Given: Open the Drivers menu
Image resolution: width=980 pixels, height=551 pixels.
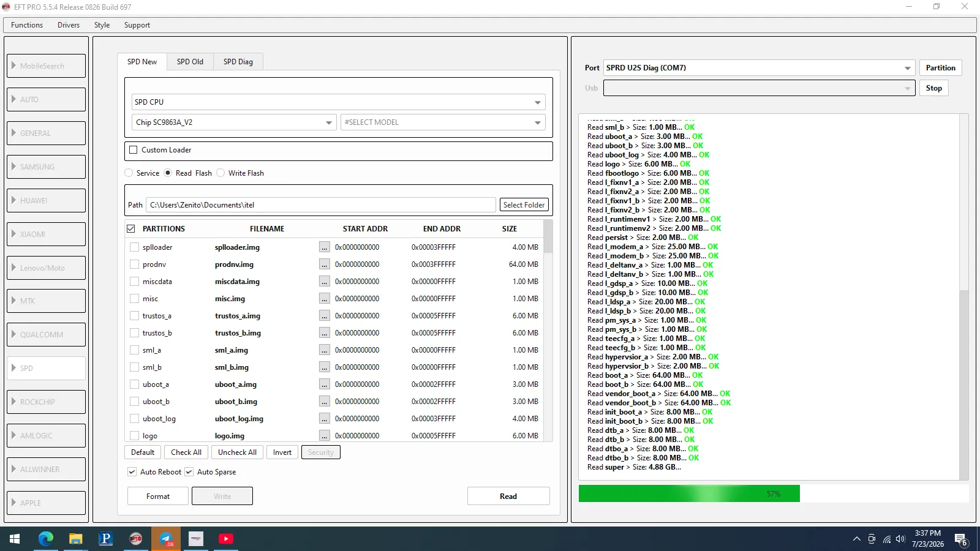Looking at the screenshot, I should 69,25.
